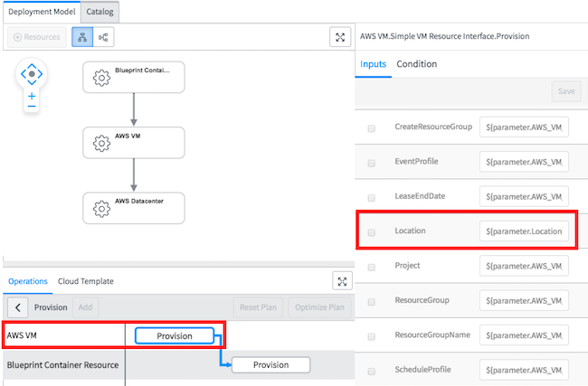Open the Operations tab
The height and width of the screenshot is (386, 588).
click(x=28, y=281)
